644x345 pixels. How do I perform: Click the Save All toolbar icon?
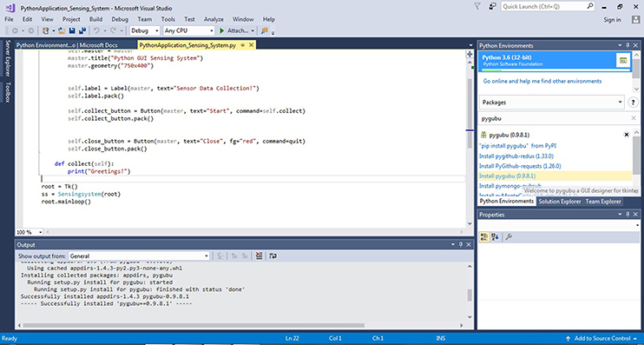82,30
